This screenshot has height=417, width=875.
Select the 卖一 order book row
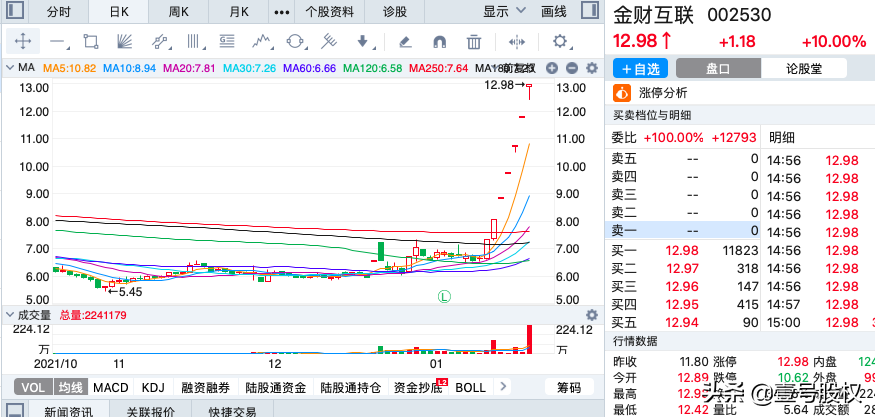(x=682, y=230)
